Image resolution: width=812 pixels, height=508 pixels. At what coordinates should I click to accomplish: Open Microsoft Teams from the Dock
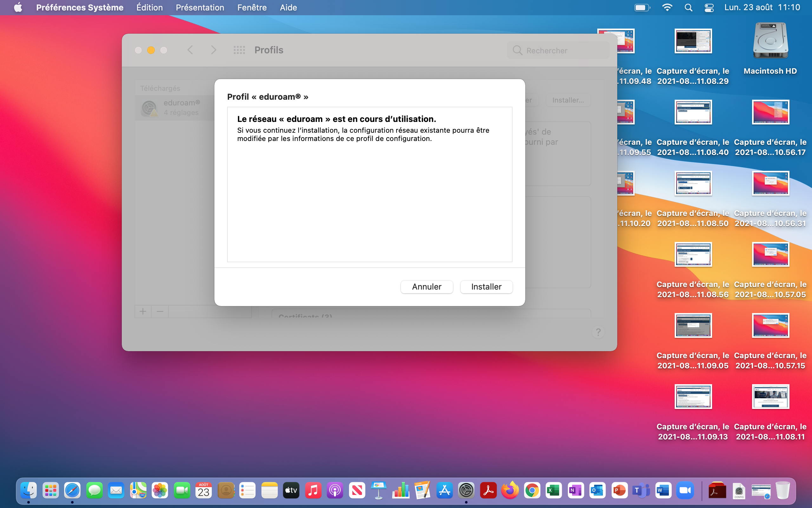pyautogui.click(x=641, y=491)
